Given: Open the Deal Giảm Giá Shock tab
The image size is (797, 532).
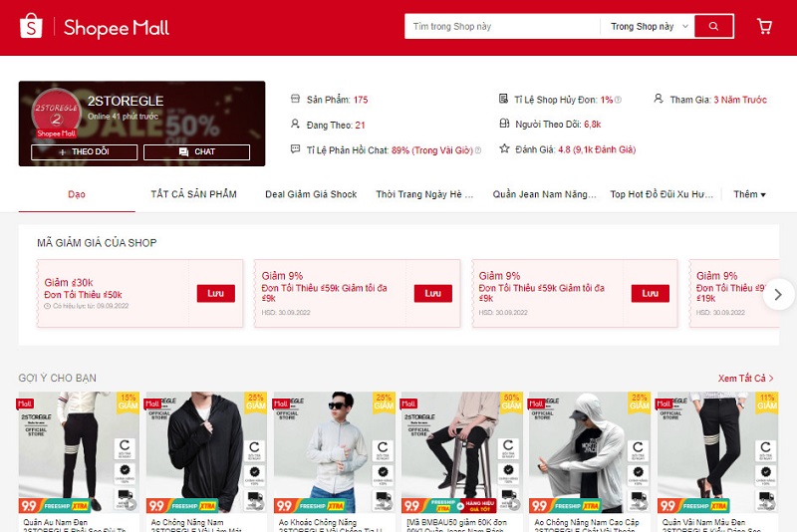Looking at the screenshot, I should tap(311, 194).
